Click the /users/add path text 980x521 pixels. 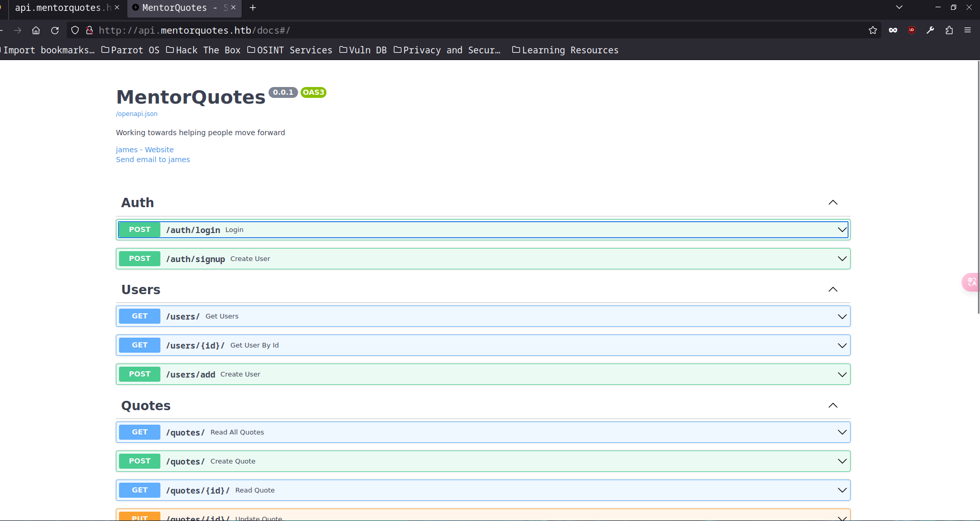190,374
